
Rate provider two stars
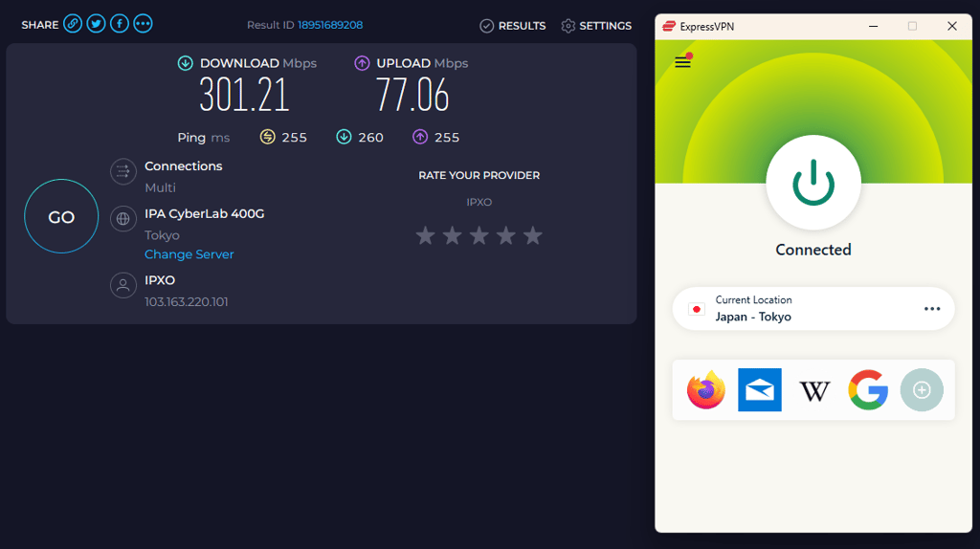coord(452,235)
